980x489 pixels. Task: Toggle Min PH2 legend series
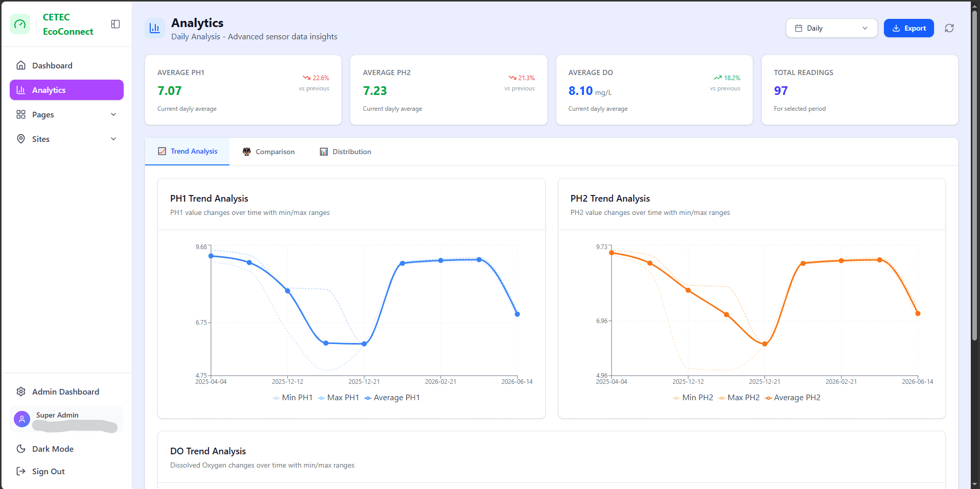coord(693,398)
